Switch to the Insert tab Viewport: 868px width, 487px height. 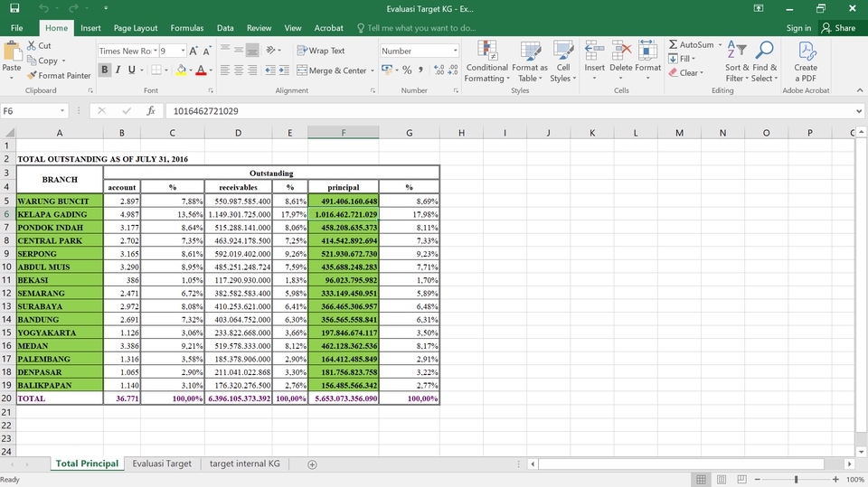[x=90, y=28]
